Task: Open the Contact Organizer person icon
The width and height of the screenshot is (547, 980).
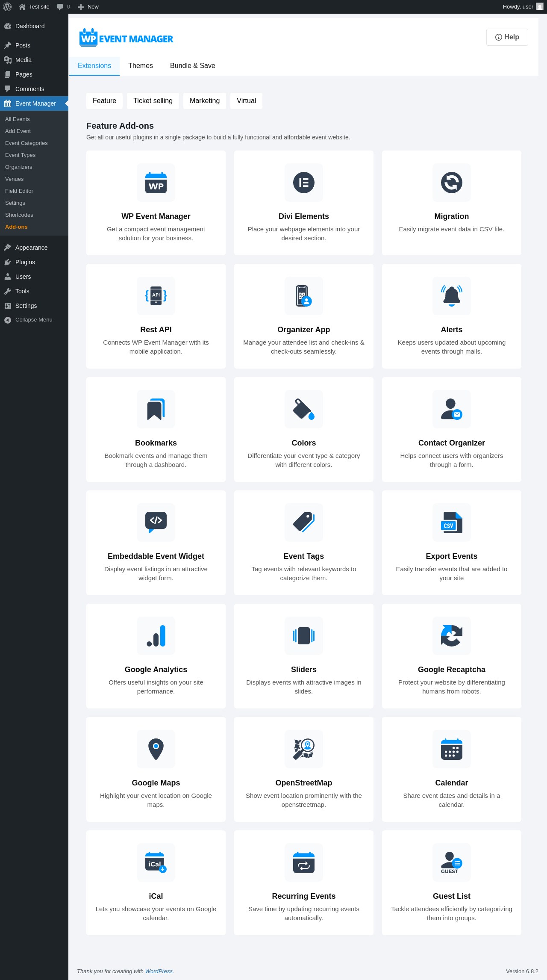Action: [452, 409]
